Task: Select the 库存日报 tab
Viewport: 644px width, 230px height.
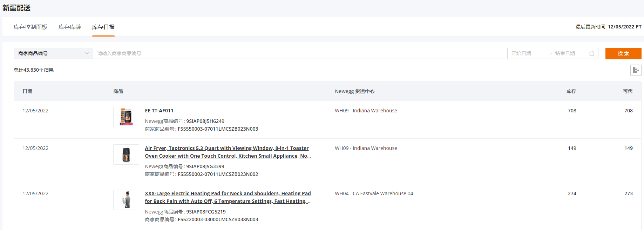Action: pos(103,27)
